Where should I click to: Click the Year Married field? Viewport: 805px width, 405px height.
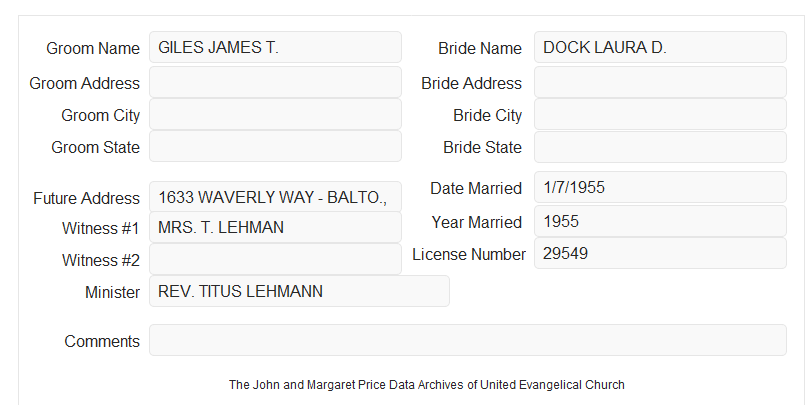[x=660, y=221]
